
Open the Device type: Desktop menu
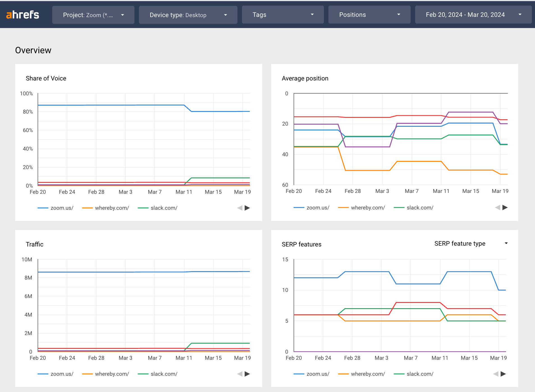188,15
